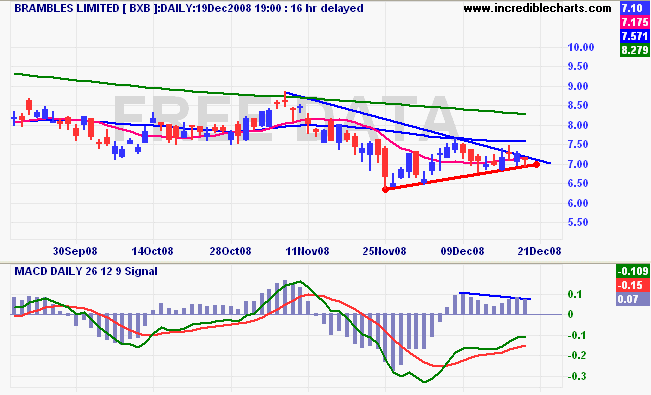Select the blue 7.571 moving average value box
The image size is (651, 395).
tap(634, 36)
